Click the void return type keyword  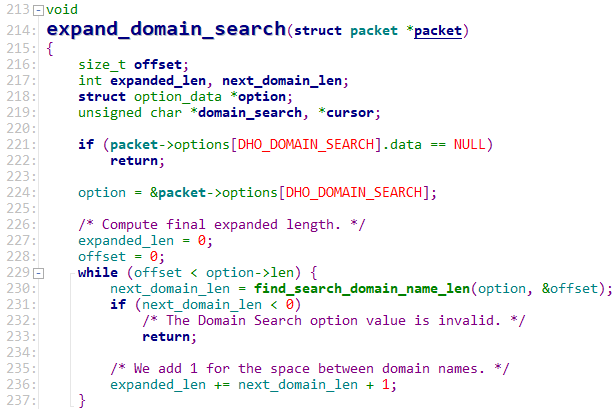(x=62, y=9)
